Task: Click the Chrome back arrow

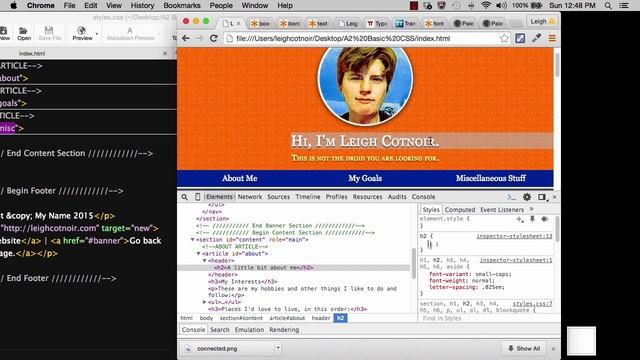Action: coord(186,38)
